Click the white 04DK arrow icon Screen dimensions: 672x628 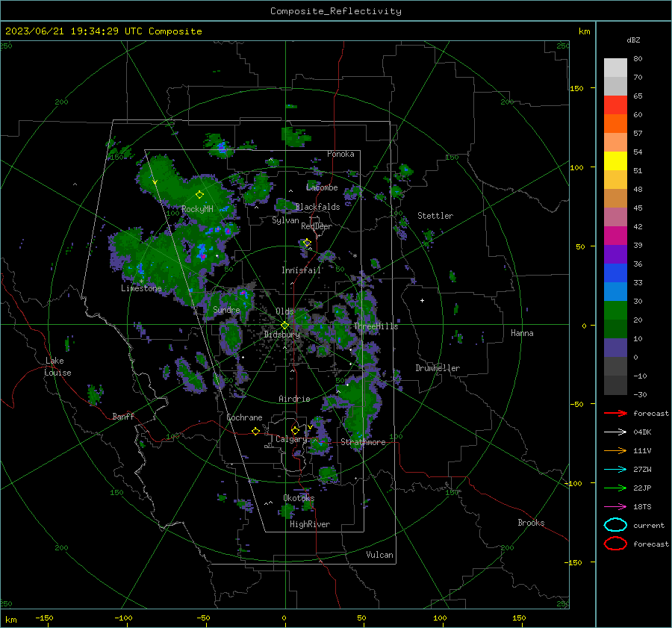615,432
